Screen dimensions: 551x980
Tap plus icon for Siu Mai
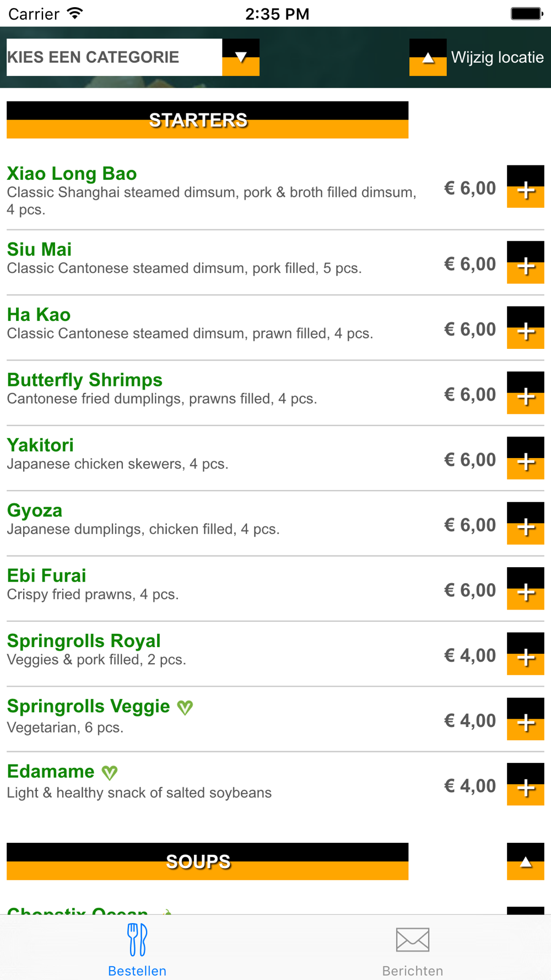click(525, 263)
